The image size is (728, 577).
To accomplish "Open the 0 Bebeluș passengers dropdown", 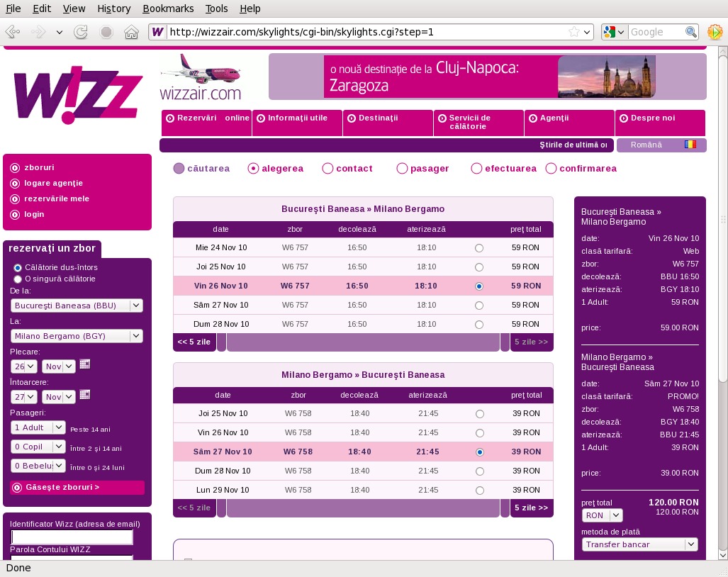I will (38, 466).
